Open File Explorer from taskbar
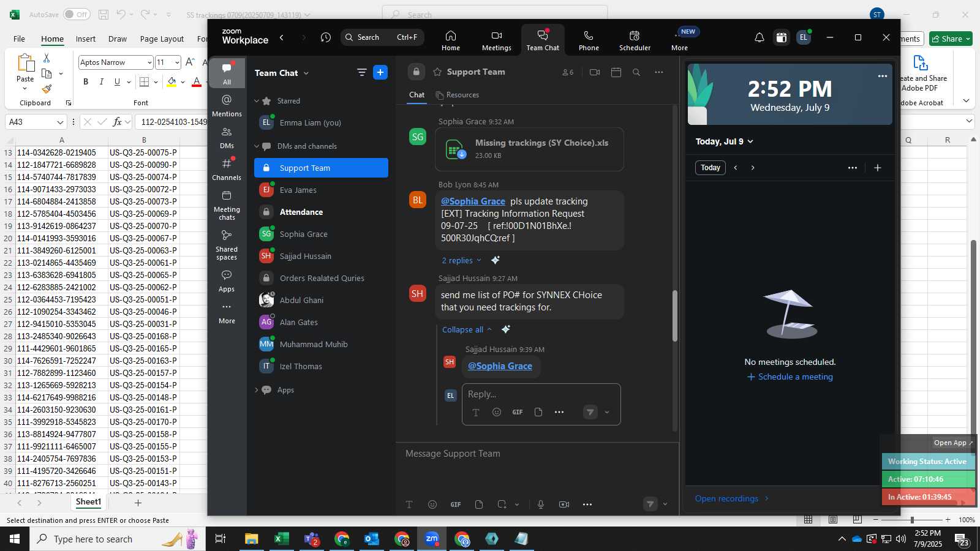The image size is (980, 551). pyautogui.click(x=252, y=539)
